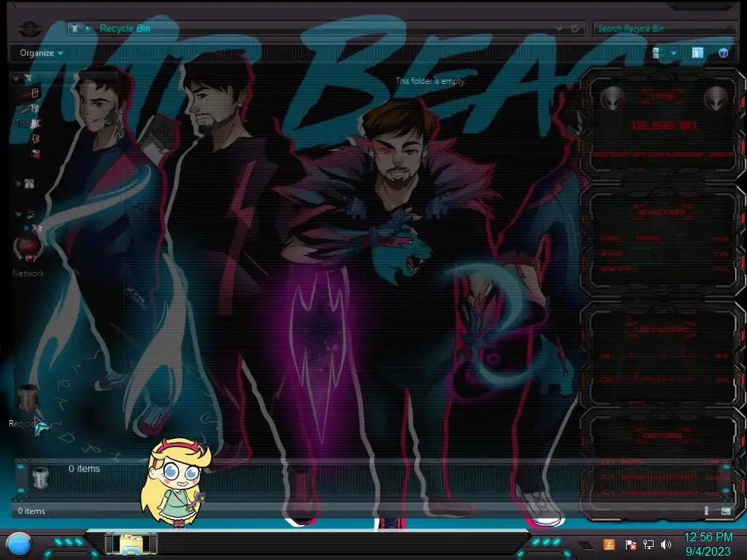Select This PC in the navigation pane
747x560 pixels.
click(28, 122)
